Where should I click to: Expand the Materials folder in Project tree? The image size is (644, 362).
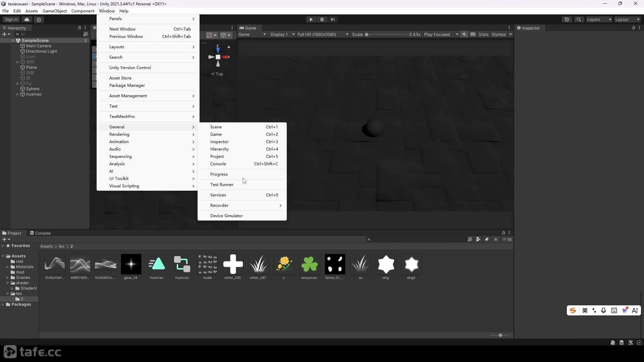click(x=7, y=267)
